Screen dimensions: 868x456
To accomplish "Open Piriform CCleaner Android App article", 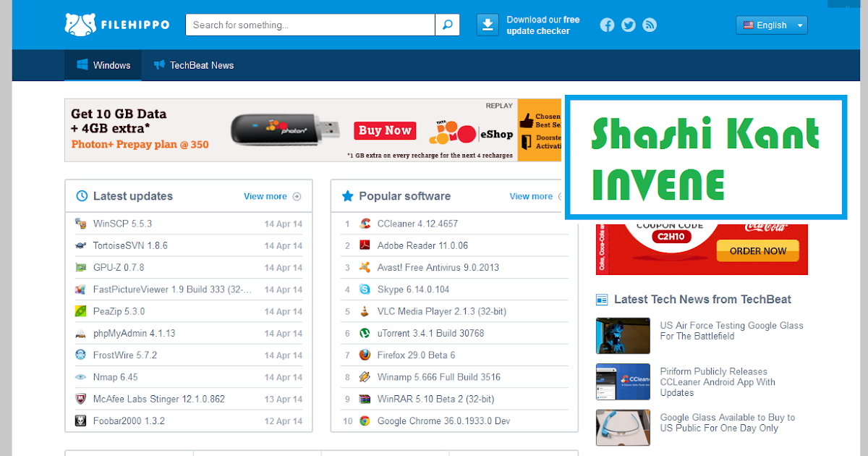I will point(718,382).
